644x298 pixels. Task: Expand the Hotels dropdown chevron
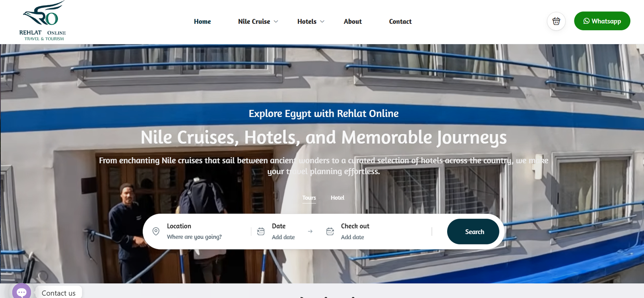pos(322,21)
